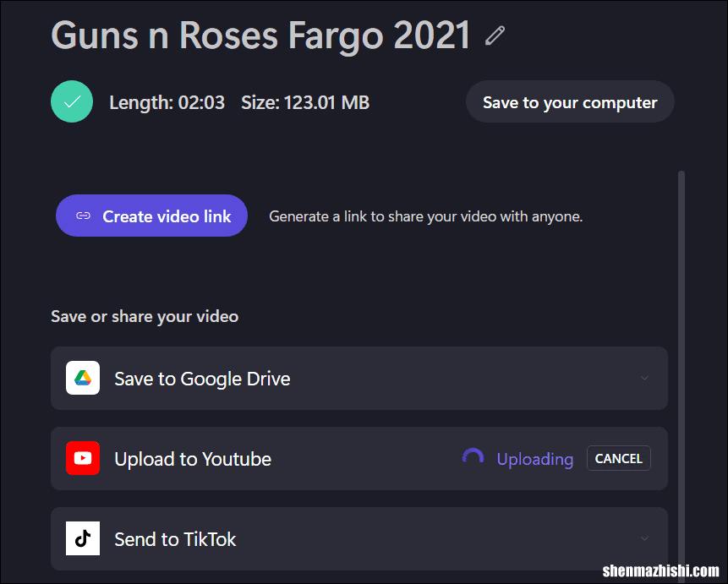This screenshot has width=728, height=584.
Task: Click the Google Drive logo icon
Action: point(83,378)
